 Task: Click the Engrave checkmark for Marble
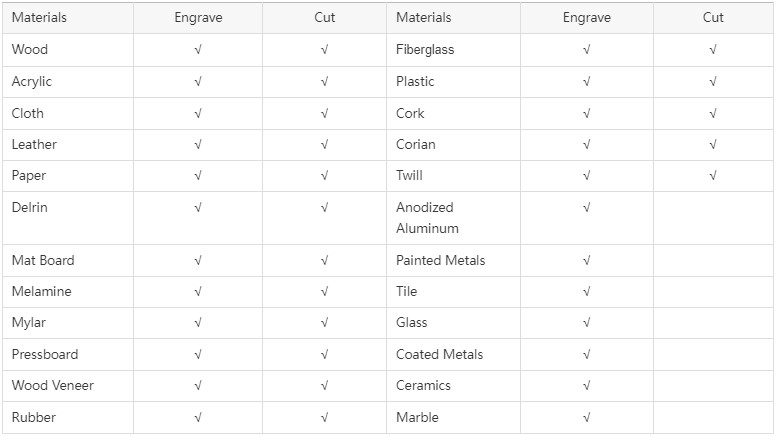coord(586,418)
